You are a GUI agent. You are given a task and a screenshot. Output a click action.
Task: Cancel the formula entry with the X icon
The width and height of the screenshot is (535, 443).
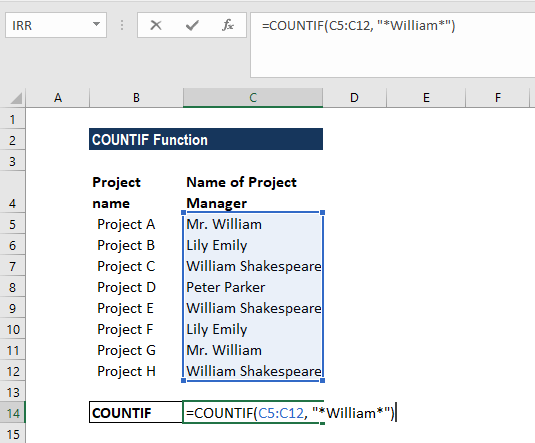pyautogui.click(x=156, y=25)
